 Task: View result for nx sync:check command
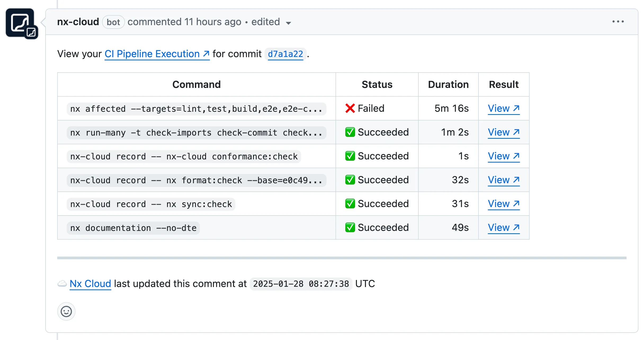pos(503,204)
